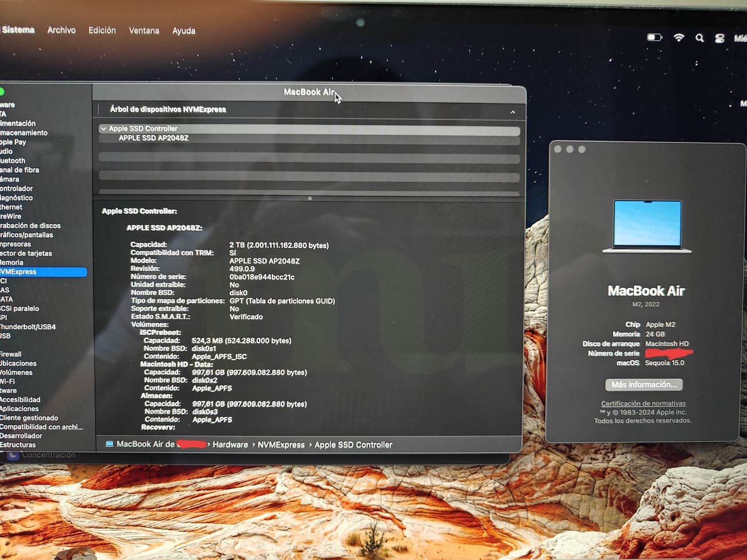Select Thunderbolt/USB4 in the sidebar
The height and width of the screenshot is (560, 747).
[x=28, y=327]
